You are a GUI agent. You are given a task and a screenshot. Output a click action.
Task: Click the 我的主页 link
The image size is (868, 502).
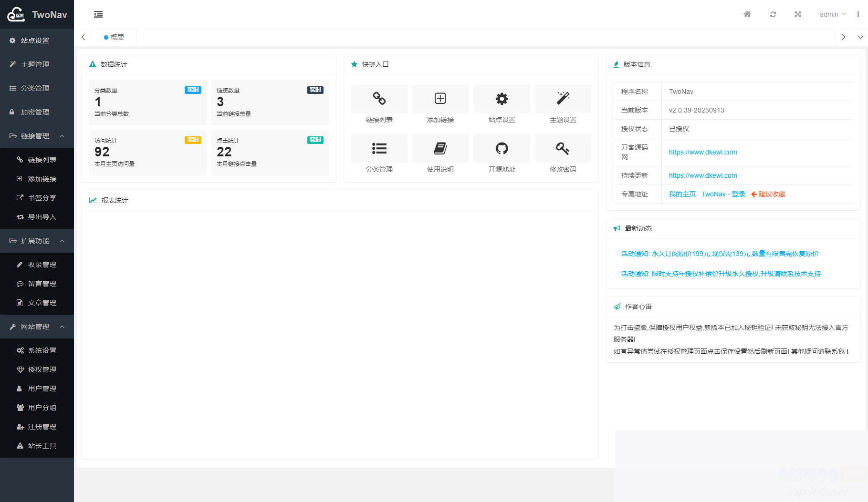[x=682, y=194]
